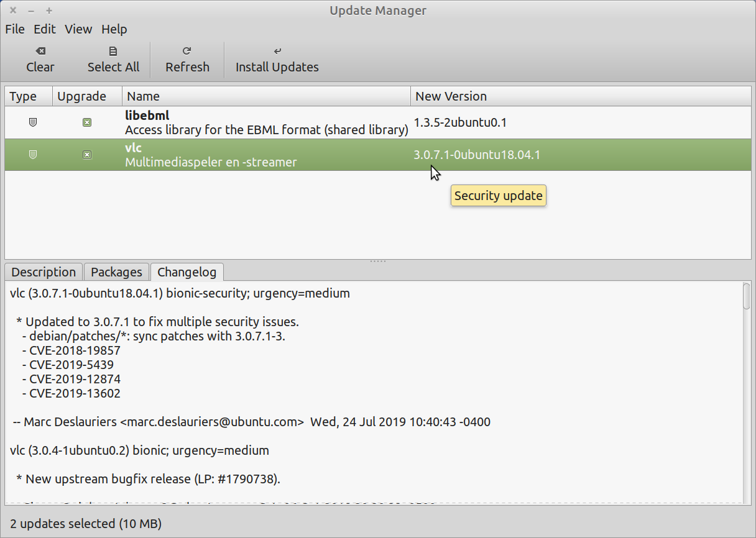Click the CVE-2019-13602 changelog line
756x538 pixels.
click(x=71, y=393)
